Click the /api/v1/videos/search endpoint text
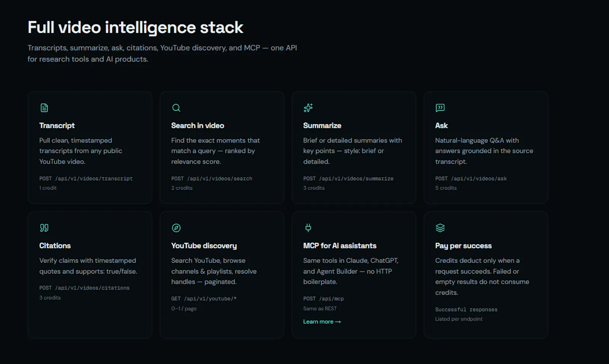 tap(220, 179)
